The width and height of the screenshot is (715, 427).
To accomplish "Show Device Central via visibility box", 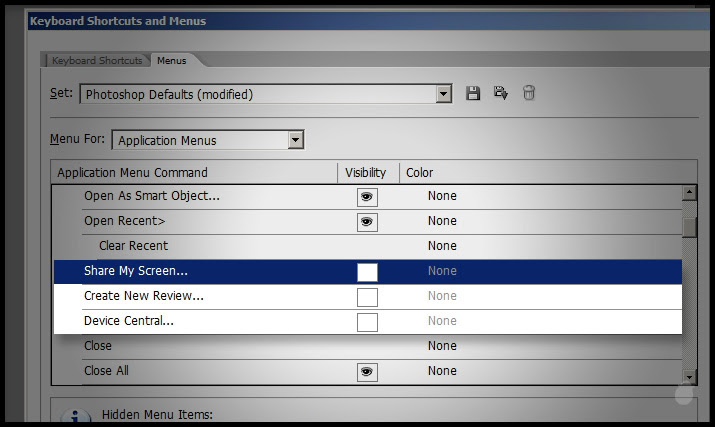I will (367, 323).
